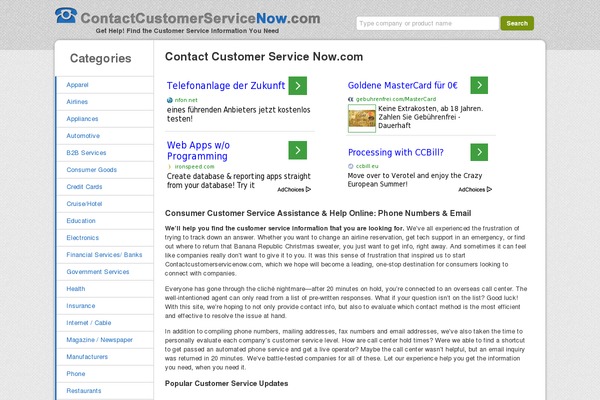Click the company or product name search field

[428, 23]
